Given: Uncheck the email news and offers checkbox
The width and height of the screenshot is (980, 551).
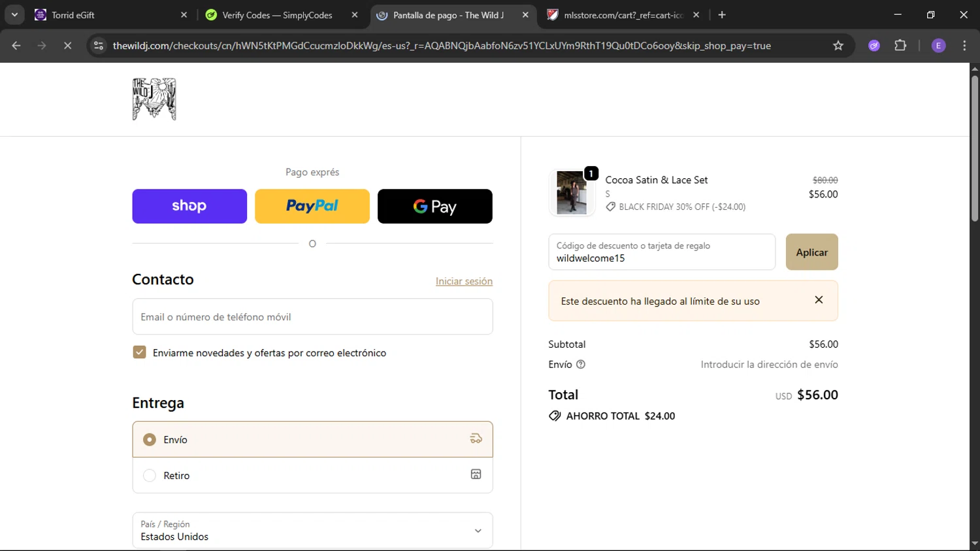Looking at the screenshot, I should point(139,352).
